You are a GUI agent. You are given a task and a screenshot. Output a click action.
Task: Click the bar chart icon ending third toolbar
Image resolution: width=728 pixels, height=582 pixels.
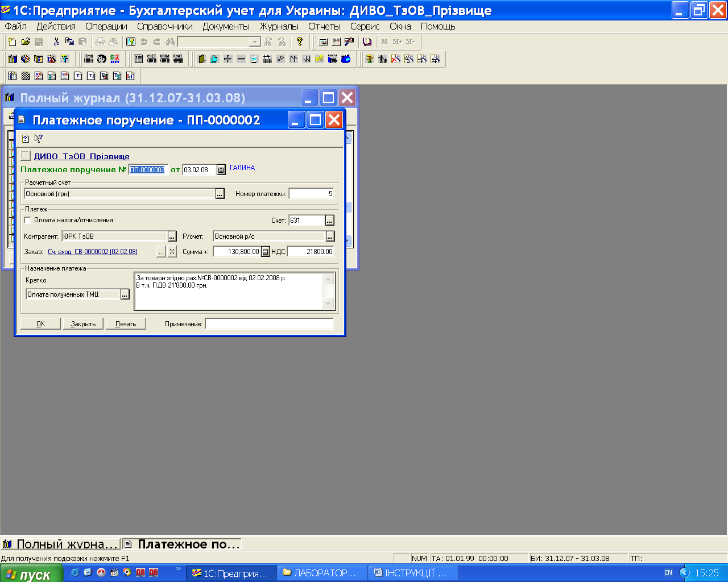pyautogui.click(x=130, y=76)
